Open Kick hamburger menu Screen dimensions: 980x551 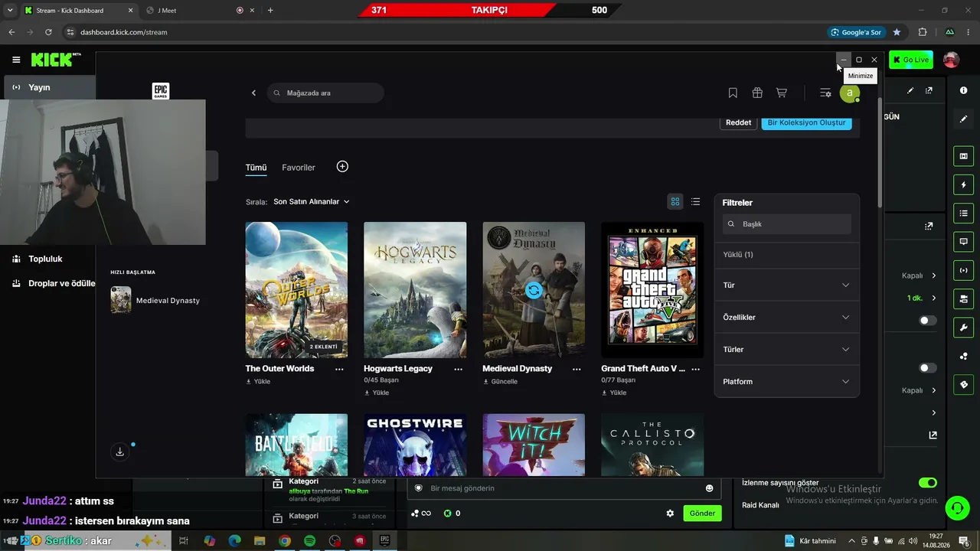[16, 60]
